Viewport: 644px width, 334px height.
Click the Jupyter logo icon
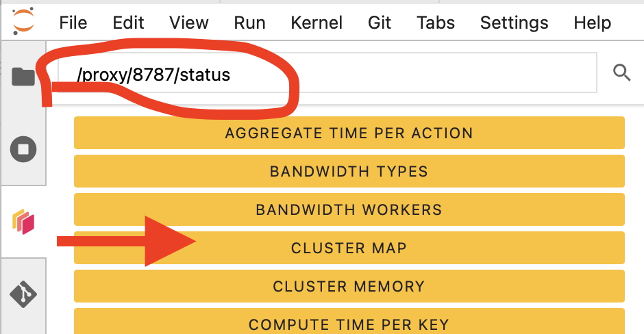(x=23, y=22)
